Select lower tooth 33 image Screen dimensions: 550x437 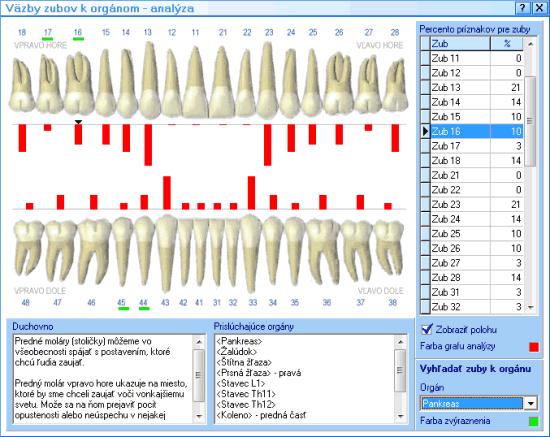pyautogui.click(x=250, y=253)
